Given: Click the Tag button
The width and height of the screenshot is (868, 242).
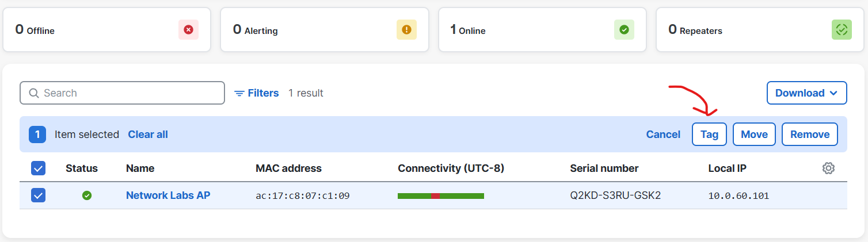Looking at the screenshot, I should [x=709, y=135].
